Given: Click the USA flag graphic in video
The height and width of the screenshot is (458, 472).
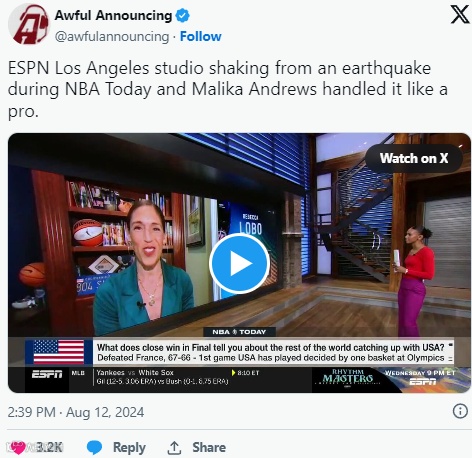Looking at the screenshot, I should (x=59, y=352).
